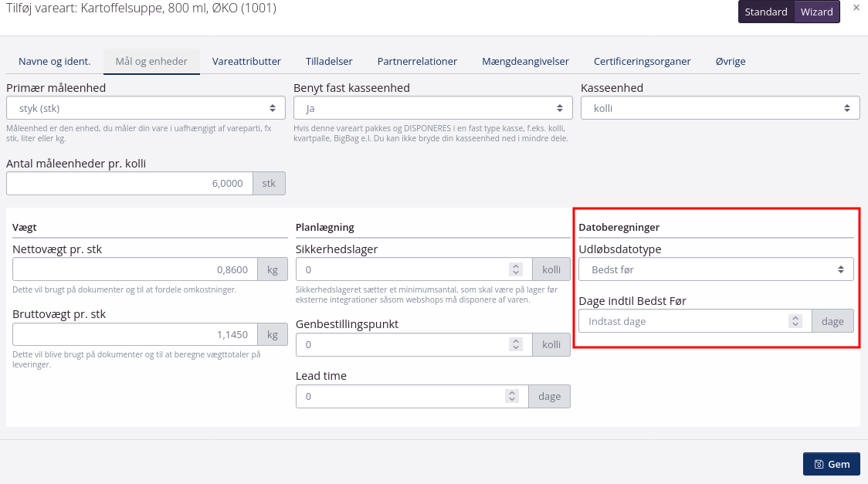Screen dimensions: 868x484
Task: Go to the Partnerrelationer tab
Action: tap(417, 61)
